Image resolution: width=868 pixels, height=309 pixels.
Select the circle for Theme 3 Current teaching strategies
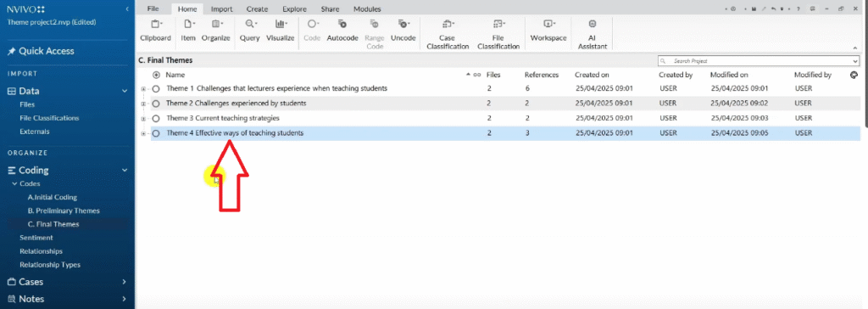coord(156,119)
